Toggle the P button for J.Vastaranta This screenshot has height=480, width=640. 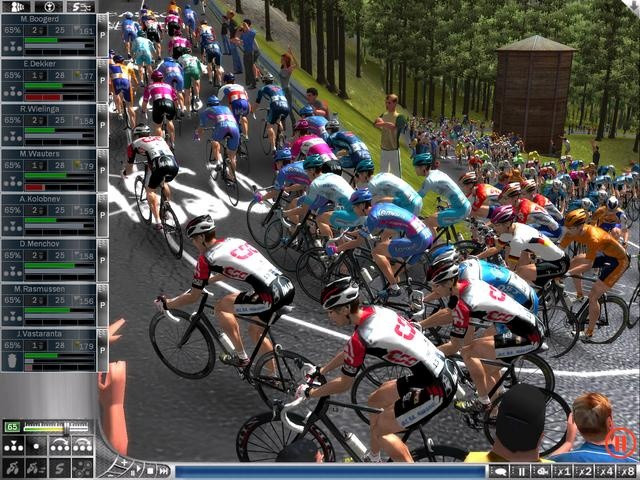pyautogui.click(x=102, y=350)
